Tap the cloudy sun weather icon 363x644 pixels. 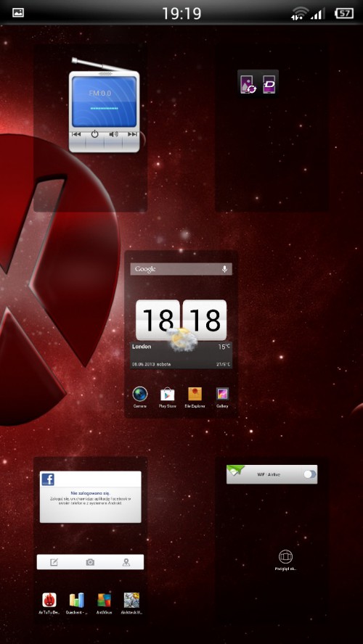[182, 339]
